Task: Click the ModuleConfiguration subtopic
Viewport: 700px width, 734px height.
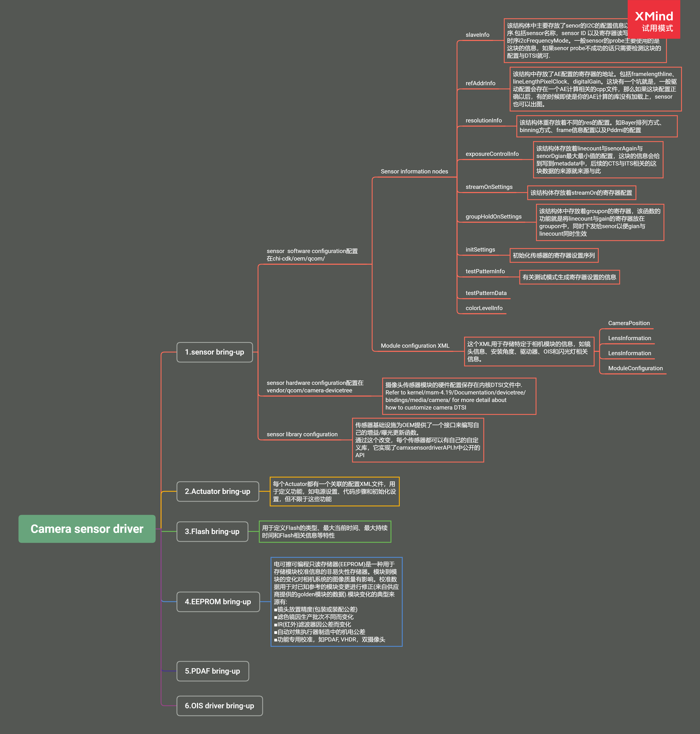Action: (635, 369)
